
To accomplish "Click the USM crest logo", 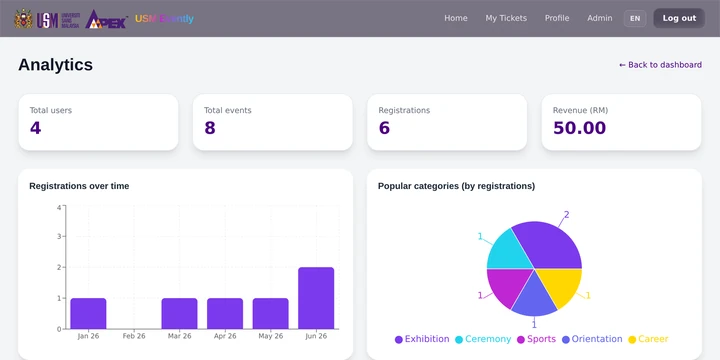I will (23, 19).
